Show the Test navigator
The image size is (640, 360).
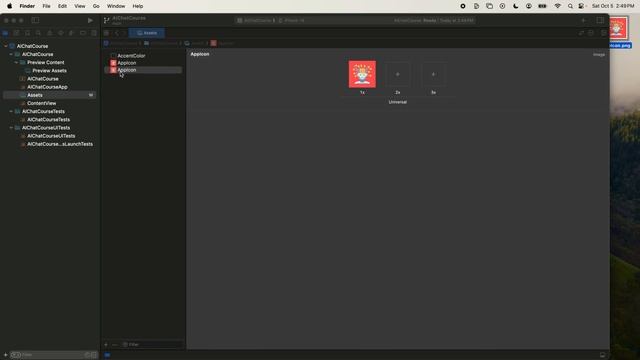tap(61, 33)
